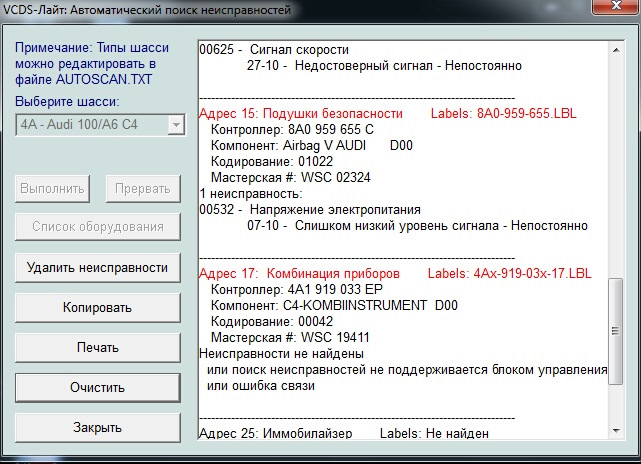Click the disabled Выполнить button
Screen dimensions: 641x464
tap(52, 188)
